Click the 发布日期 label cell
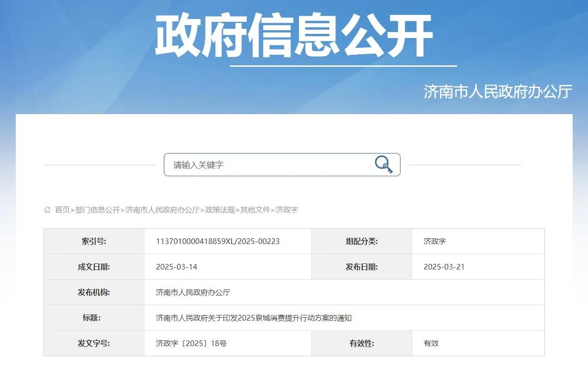 coord(362,267)
